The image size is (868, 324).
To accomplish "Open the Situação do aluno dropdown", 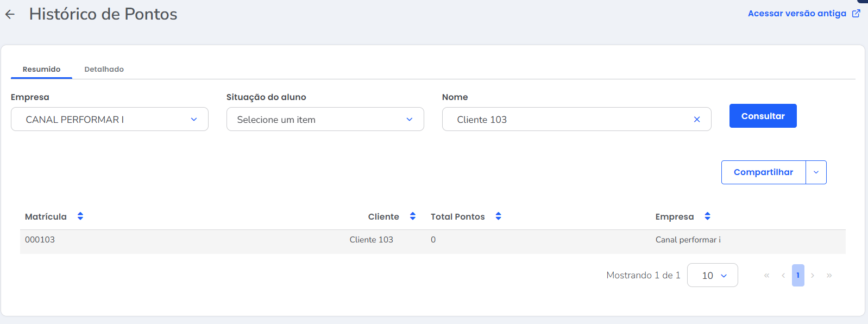I will [325, 120].
